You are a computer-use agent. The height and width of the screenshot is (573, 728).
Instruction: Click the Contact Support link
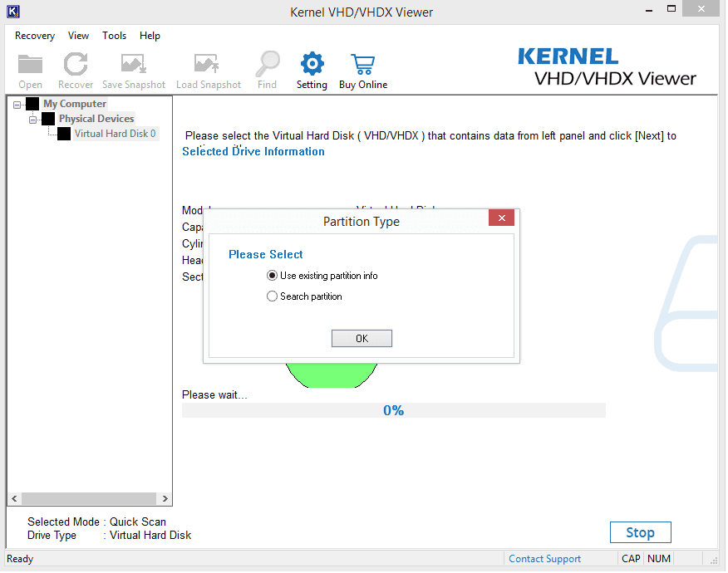point(544,559)
